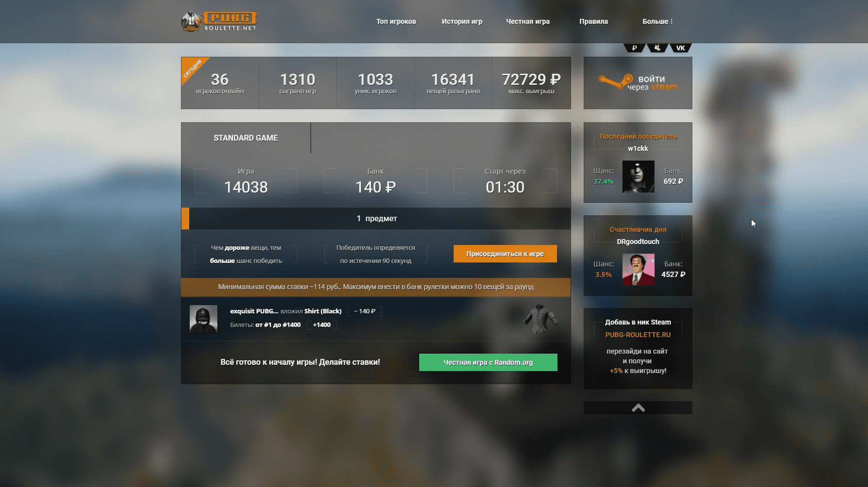Image resolution: width=868 pixels, height=487 pixels.
Task: Open DRgoodtouch lucky player avatar
Action: 638,269
